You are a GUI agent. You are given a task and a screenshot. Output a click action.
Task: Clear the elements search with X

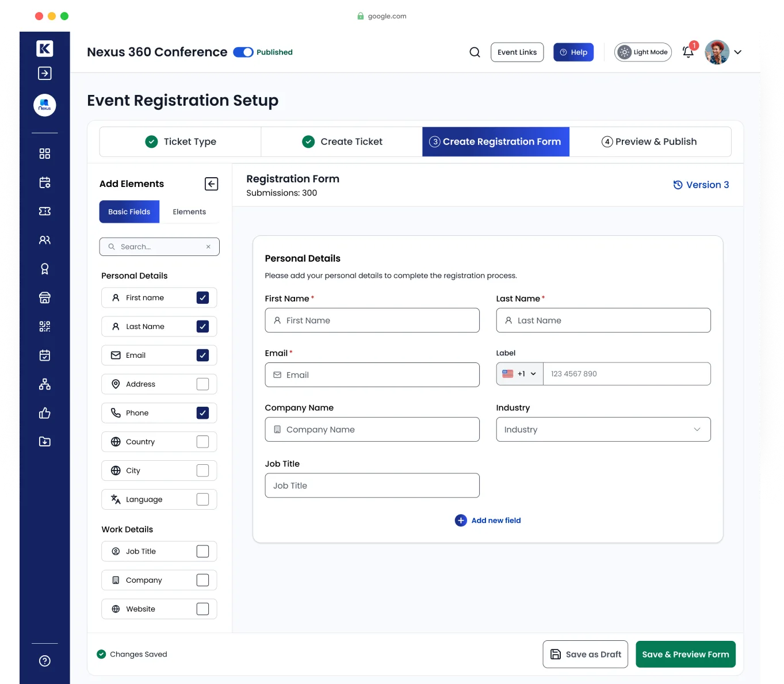click(x=208, y=247)
